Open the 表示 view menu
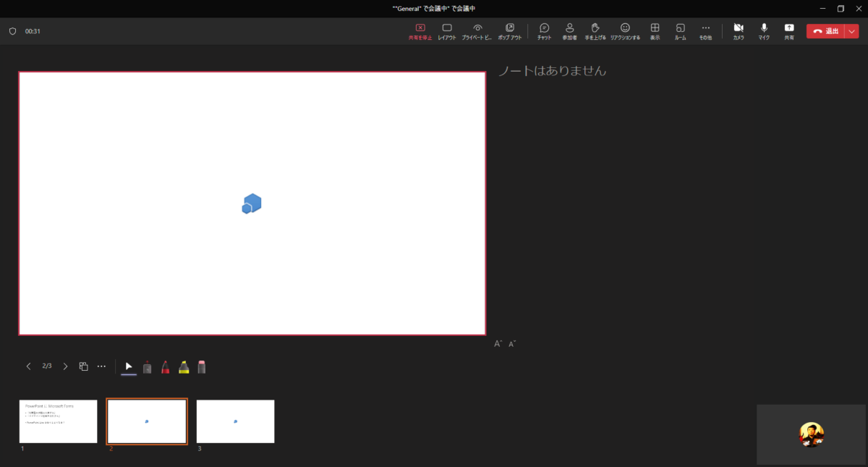This screenshot has width=868, height=467. 655,30
